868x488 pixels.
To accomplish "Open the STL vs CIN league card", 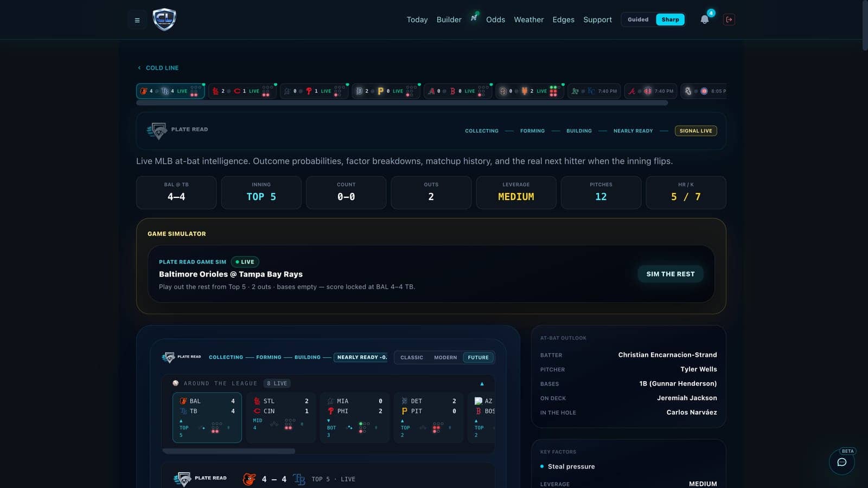I will pos(281,418).
